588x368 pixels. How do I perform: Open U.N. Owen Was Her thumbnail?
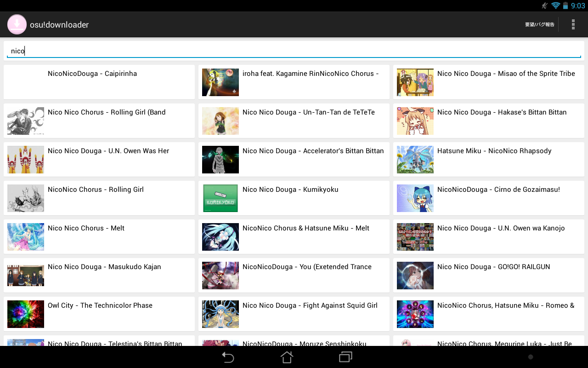click(26, 160)
